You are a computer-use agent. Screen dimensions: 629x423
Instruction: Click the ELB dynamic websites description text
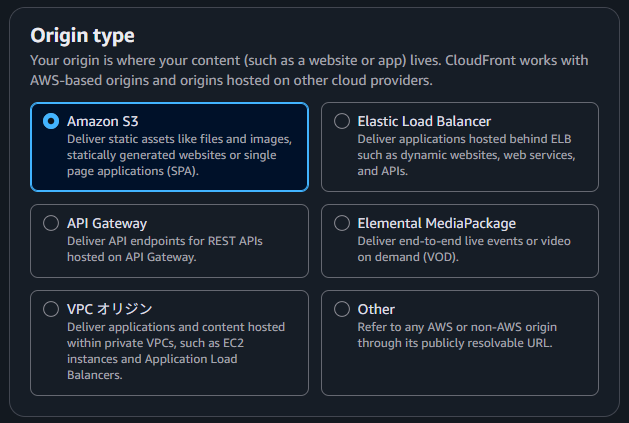[x=466, y=155]
